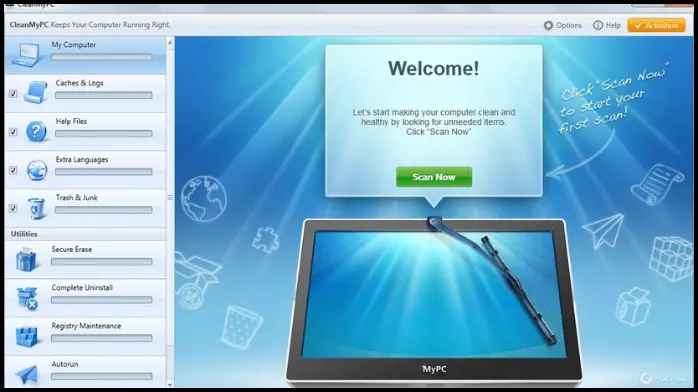Image resolution: width=698 pixels, height=392 pixels.
Task: Open the Help label in header
Action: (x=613, y=25)
